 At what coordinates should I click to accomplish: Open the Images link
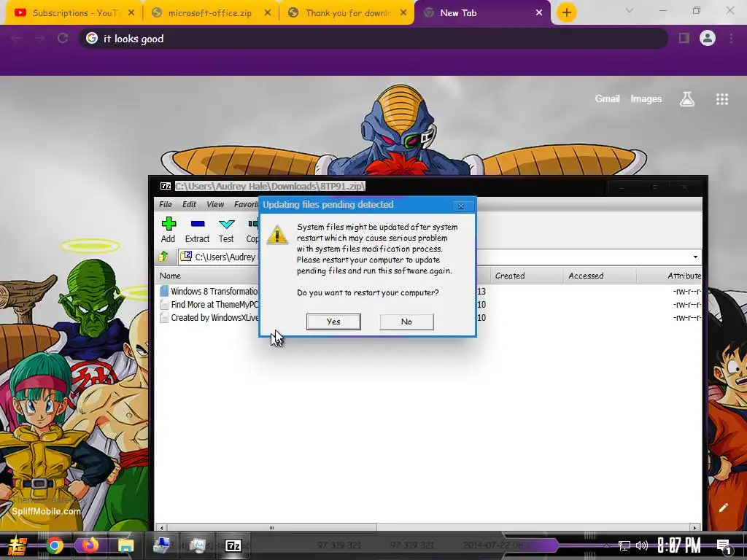(646, 99)
